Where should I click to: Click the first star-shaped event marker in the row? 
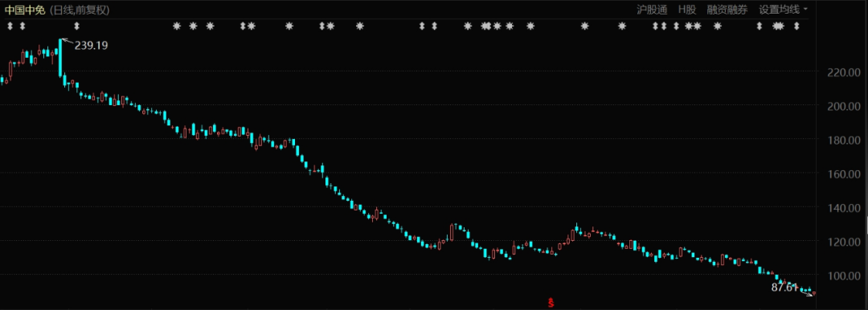tap(177, 26)
